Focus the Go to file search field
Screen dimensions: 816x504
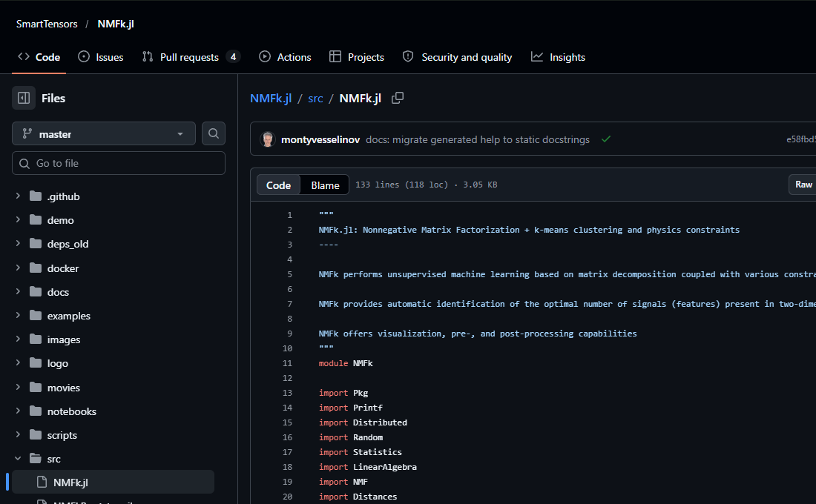119,163
